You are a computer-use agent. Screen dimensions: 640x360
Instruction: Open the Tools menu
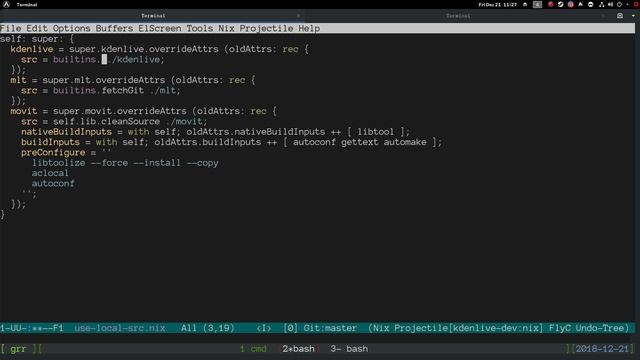click(200, 28)
